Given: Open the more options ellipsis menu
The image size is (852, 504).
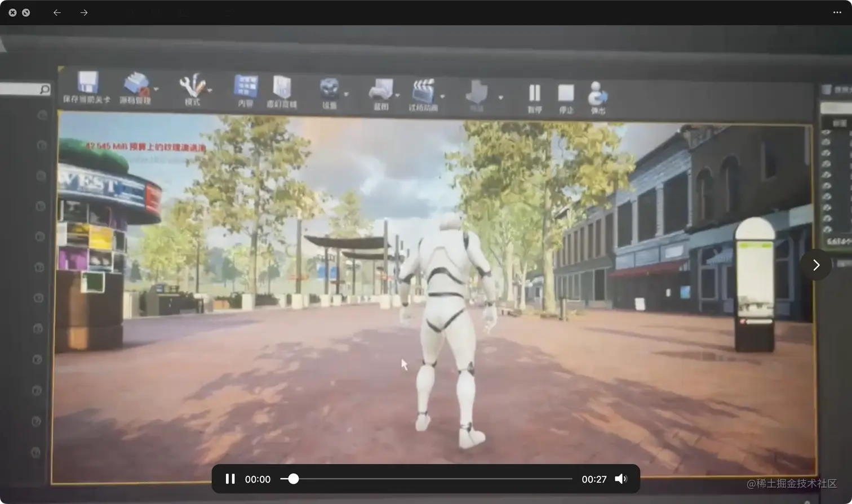Looking at the screenshot, I should pyautogui.click(x=837, y=12).
